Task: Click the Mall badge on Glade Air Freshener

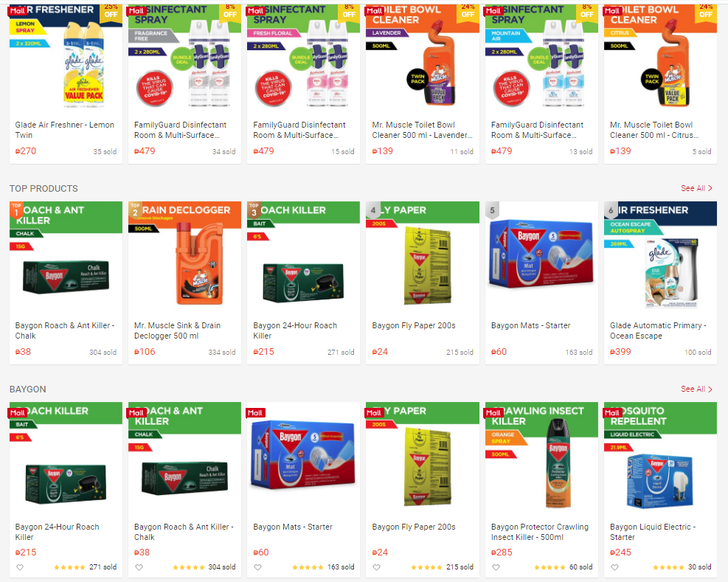Action: [18, 10]
